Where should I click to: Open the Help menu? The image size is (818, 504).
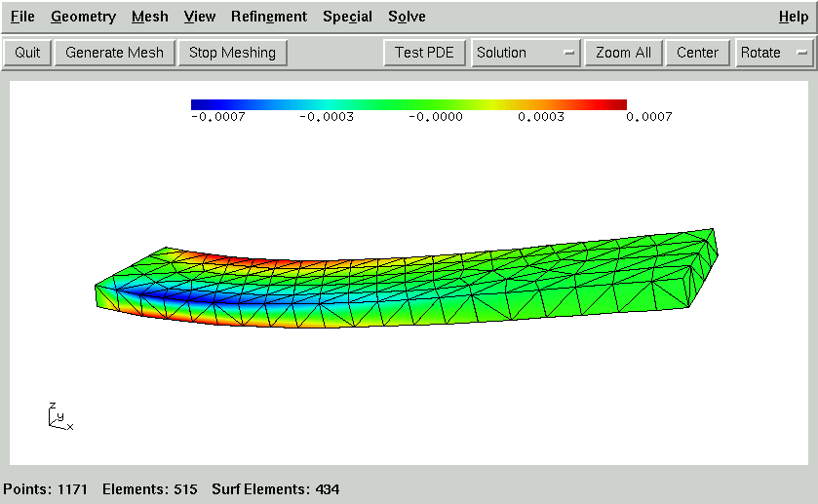click(794, 17)
